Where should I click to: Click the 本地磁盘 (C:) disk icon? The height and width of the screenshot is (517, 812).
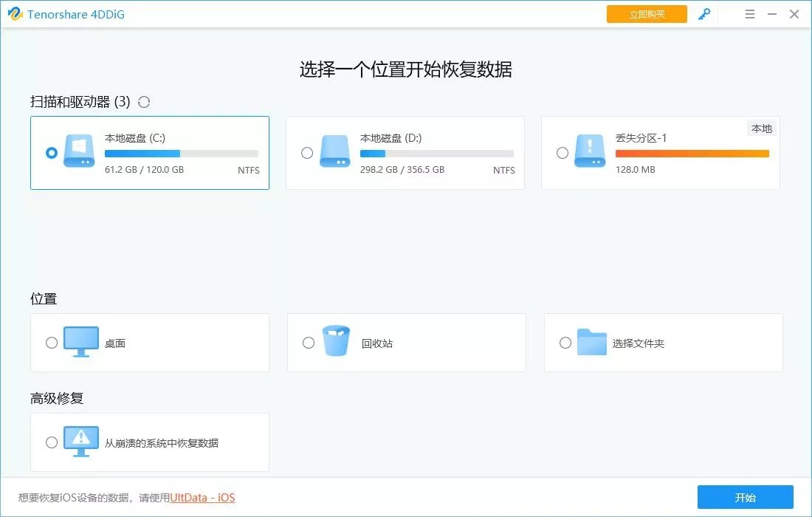point(79,152)
